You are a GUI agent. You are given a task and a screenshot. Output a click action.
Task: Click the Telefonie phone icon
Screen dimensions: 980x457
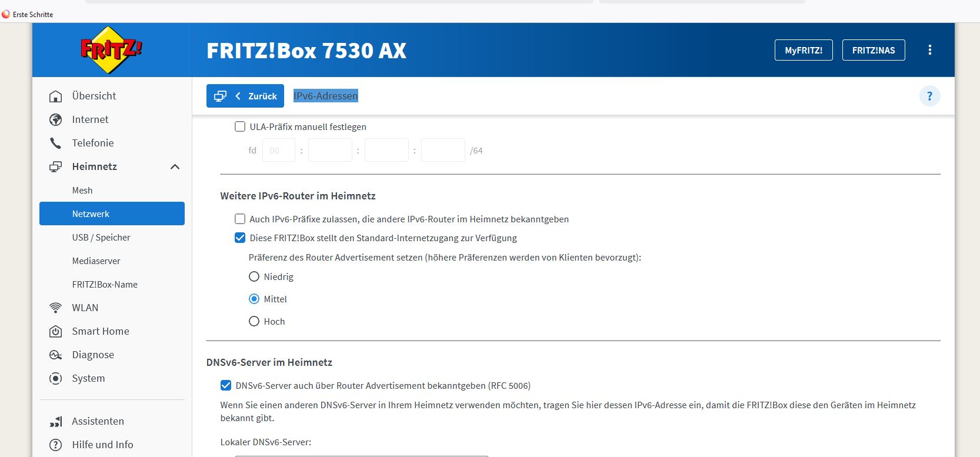pos(55,143)
